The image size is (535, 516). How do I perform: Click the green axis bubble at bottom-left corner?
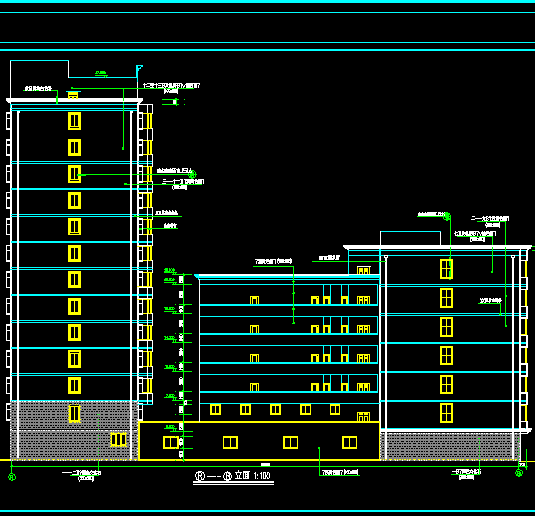(12, 477)
